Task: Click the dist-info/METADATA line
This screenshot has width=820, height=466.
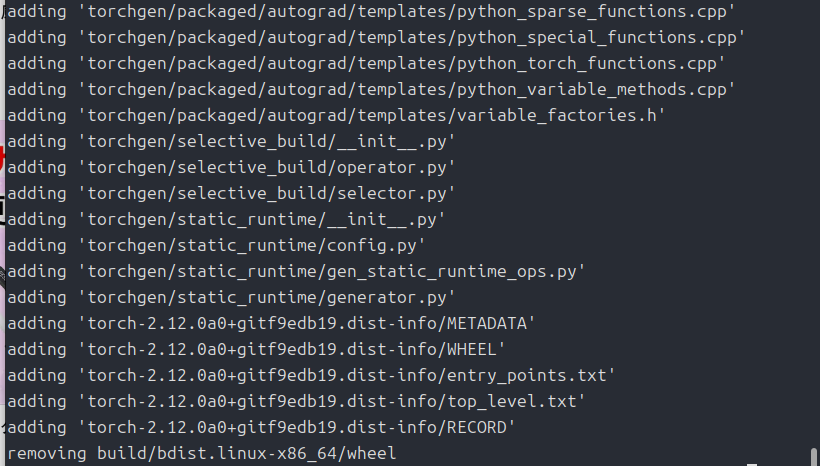Action: [271, 323]
